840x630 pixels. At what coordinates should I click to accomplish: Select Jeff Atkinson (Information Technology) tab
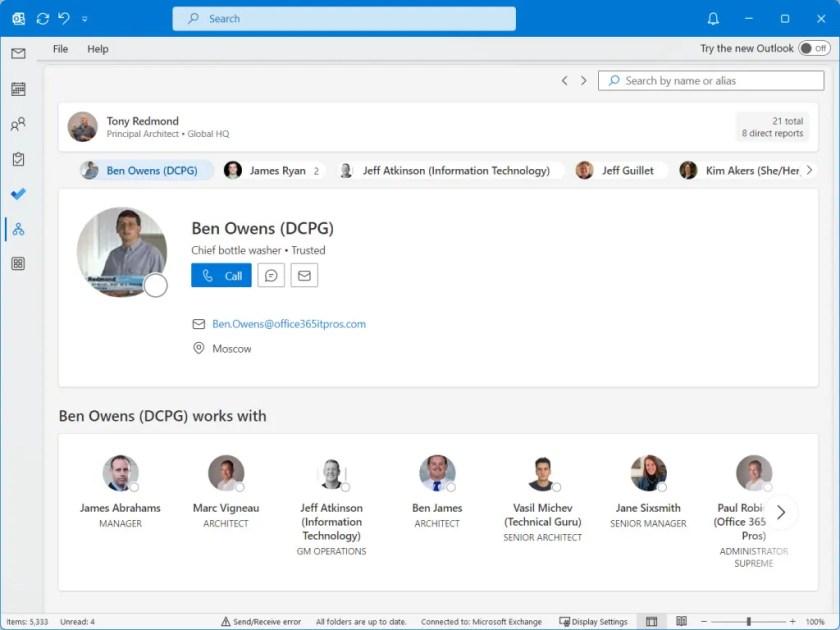point(450,170)
